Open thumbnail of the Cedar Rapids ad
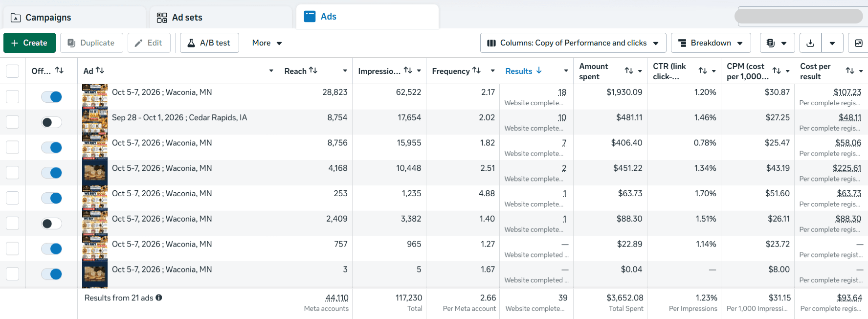This screenshot has height=319, width=868. tap(95, 122)
